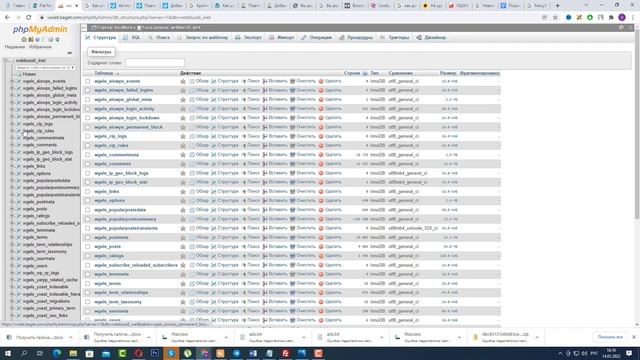Image resolution: width=640 pixels, height=360 pixels.
Task: Add wgels_aiowps_events to favorites star
Action: pos(183,81)
